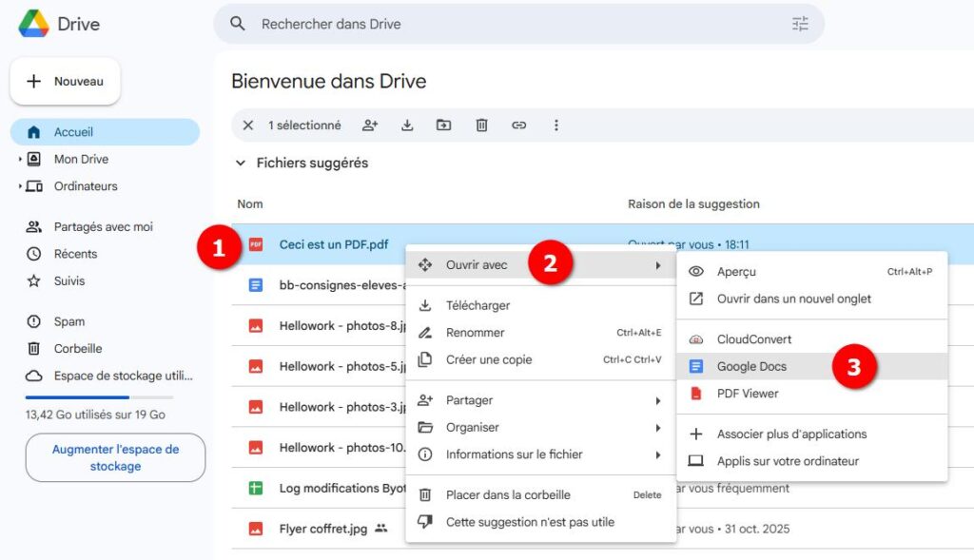Click the red PDF Viewer icon
This screenshot has height=560, width=974.
pyautogui.click(x=696, y=394)
